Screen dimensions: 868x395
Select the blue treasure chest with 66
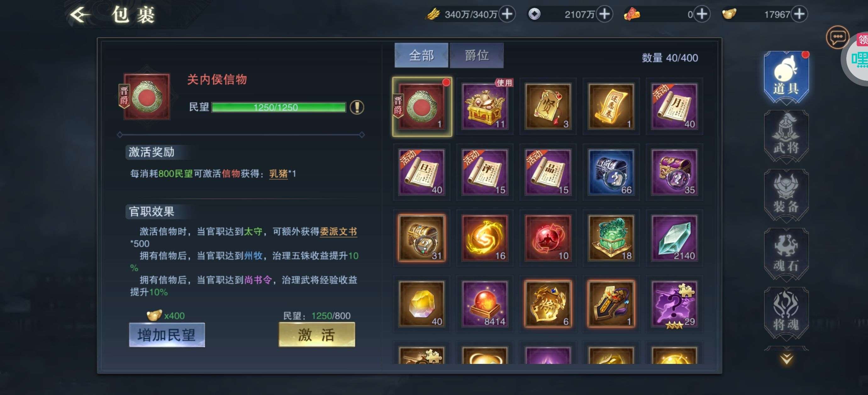coord(611,172)
